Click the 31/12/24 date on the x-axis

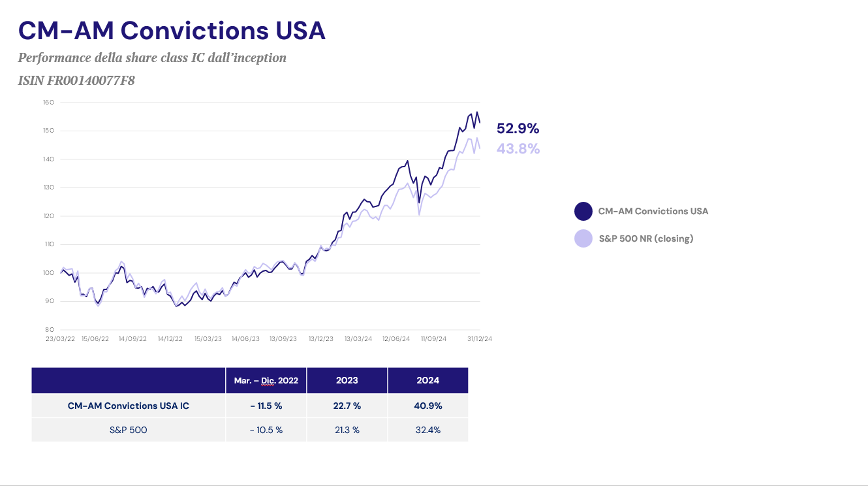[480, 339]
